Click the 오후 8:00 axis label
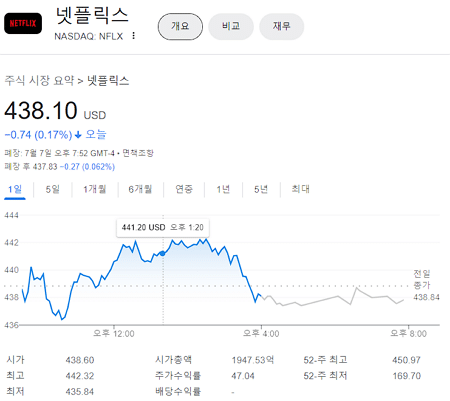 coord(408,334)
